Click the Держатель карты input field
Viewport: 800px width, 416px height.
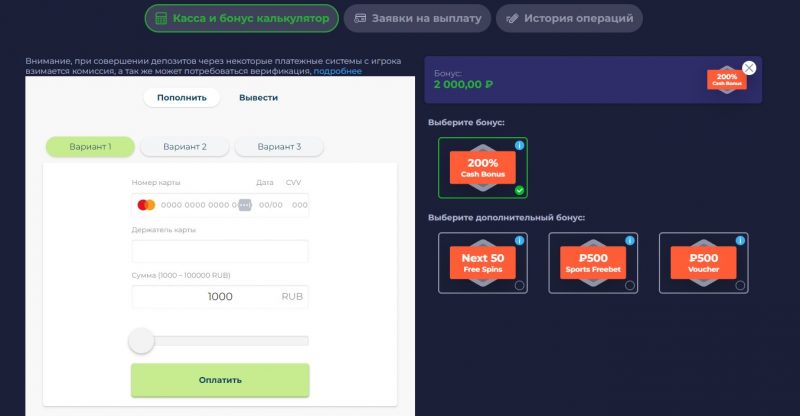(220, 251)
